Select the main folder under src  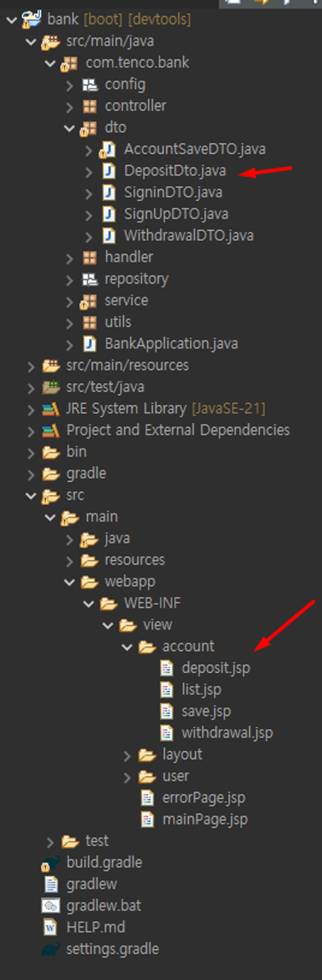[102, 517]
